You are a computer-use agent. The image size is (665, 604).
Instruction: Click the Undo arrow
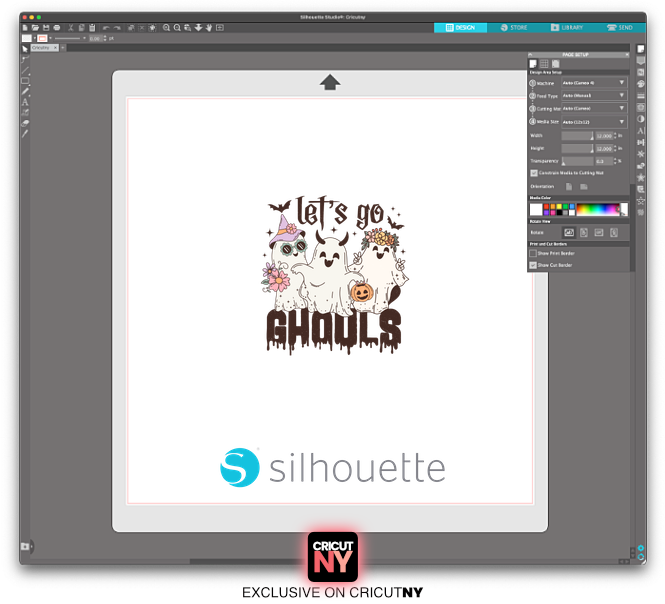(x=106, y=28)
